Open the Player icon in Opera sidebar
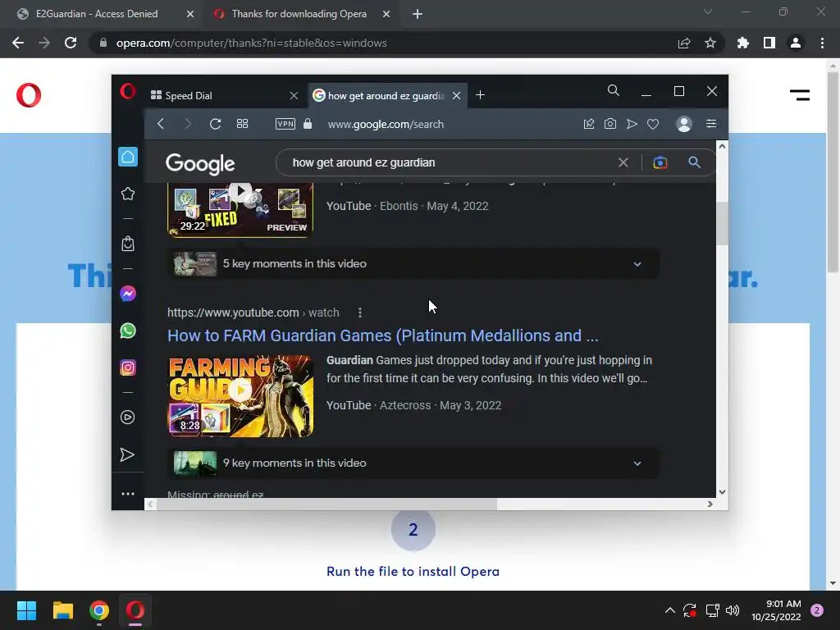The image size is (840, 630). [x=127, y=418]
